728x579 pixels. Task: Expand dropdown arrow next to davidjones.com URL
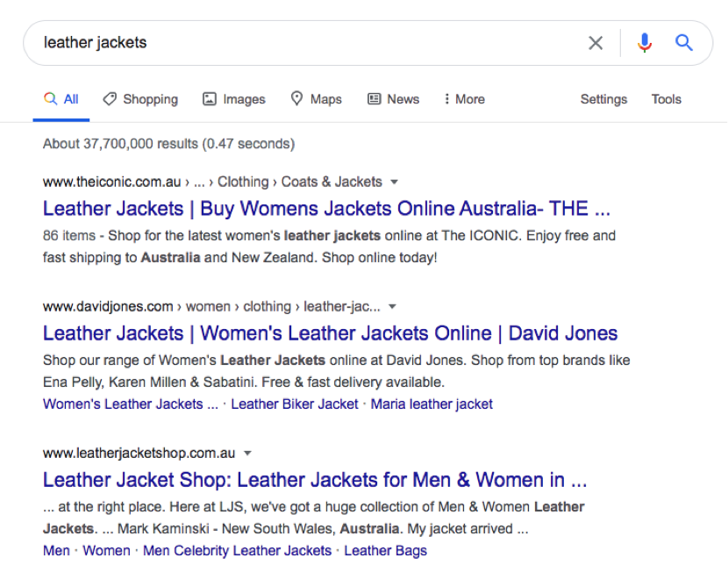coord(392,307)
